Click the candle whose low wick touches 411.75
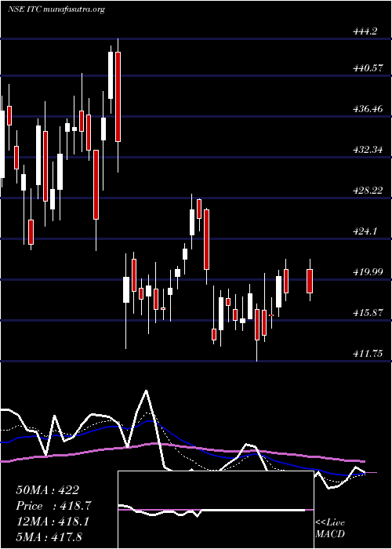The height and width of the screenshot is (549, 392). point(257,324)
